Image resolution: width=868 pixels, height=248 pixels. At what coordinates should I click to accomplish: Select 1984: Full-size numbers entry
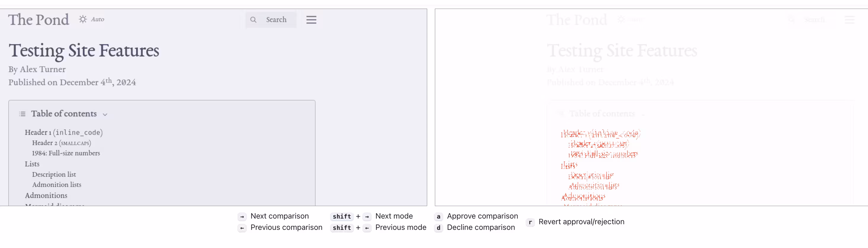click(x=66, y=153)
